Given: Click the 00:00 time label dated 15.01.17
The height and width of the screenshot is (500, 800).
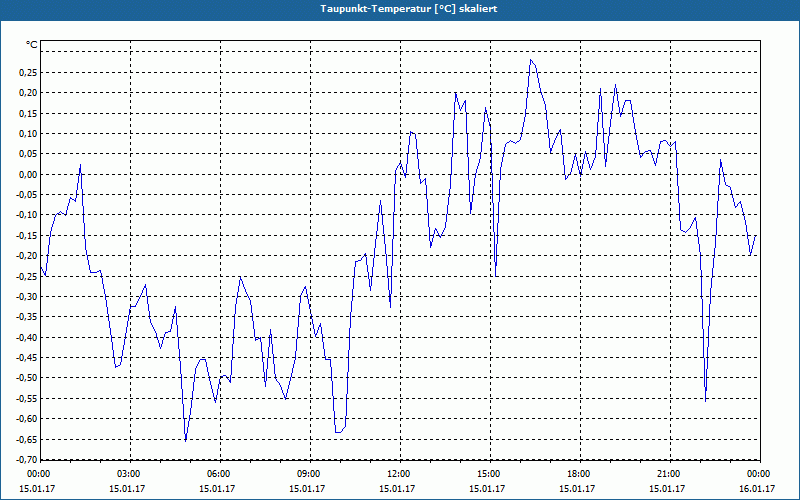Looking at the screenshot, I should (38, 474).
